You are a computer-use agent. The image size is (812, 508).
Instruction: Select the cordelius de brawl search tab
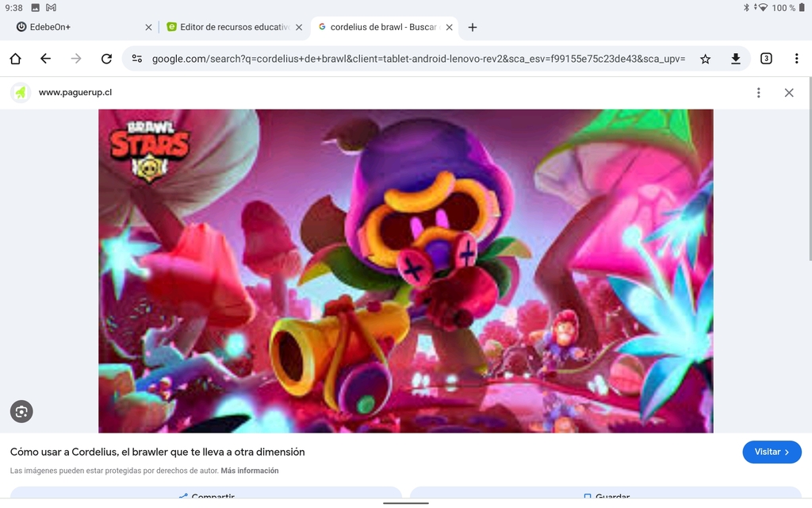click(383, 28)
